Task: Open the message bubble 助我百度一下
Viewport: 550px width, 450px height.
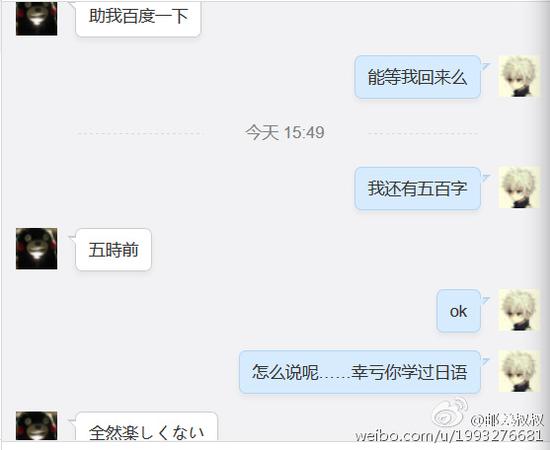Action: tap(138, 19)
